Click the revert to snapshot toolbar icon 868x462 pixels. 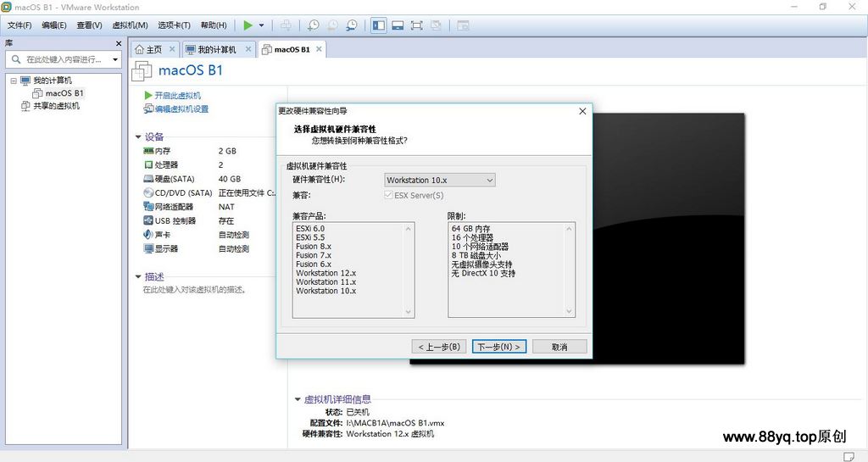point(332,25)
